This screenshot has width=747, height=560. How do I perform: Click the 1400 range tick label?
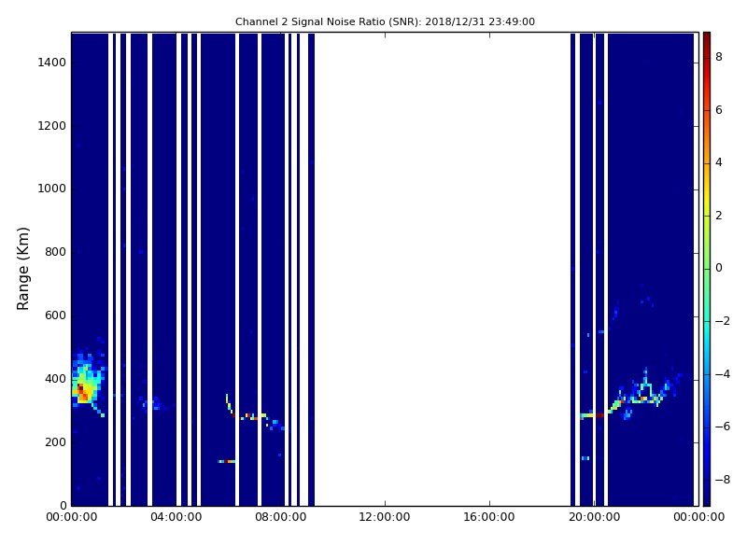52,63
